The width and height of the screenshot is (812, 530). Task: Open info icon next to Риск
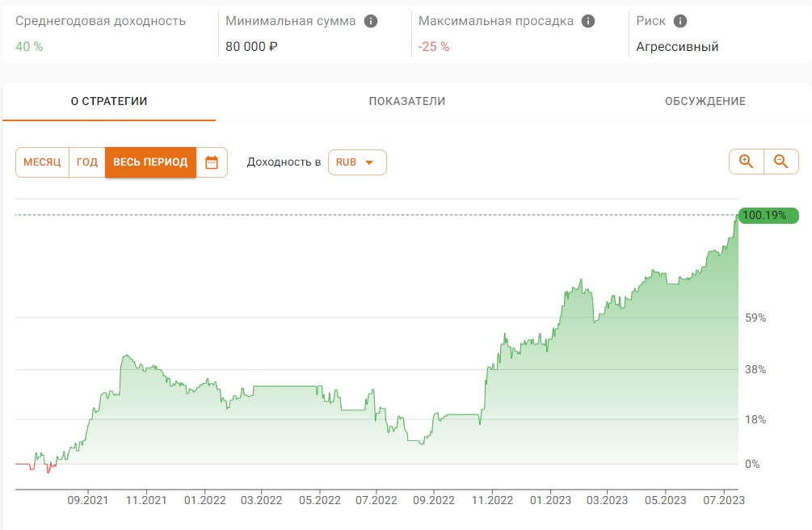click(x=680, y=21)
